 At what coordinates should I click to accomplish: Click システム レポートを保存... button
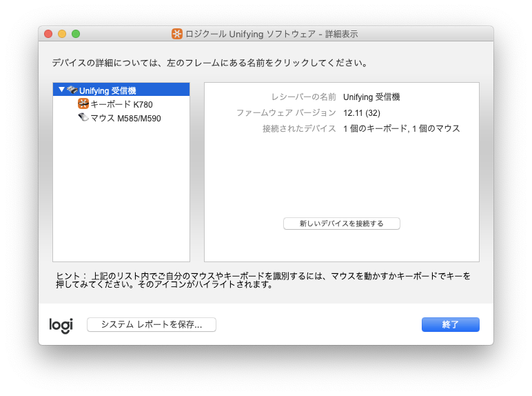point(152,324)
